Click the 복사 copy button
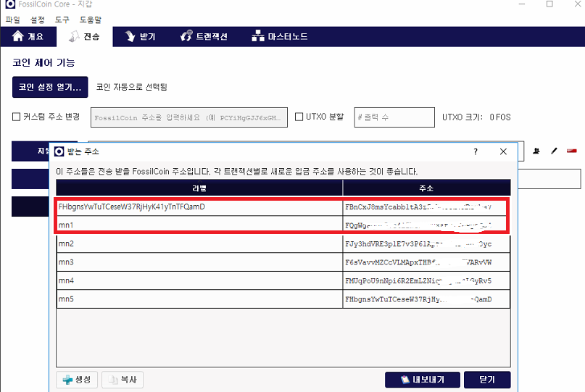 [x=123, y=380]
